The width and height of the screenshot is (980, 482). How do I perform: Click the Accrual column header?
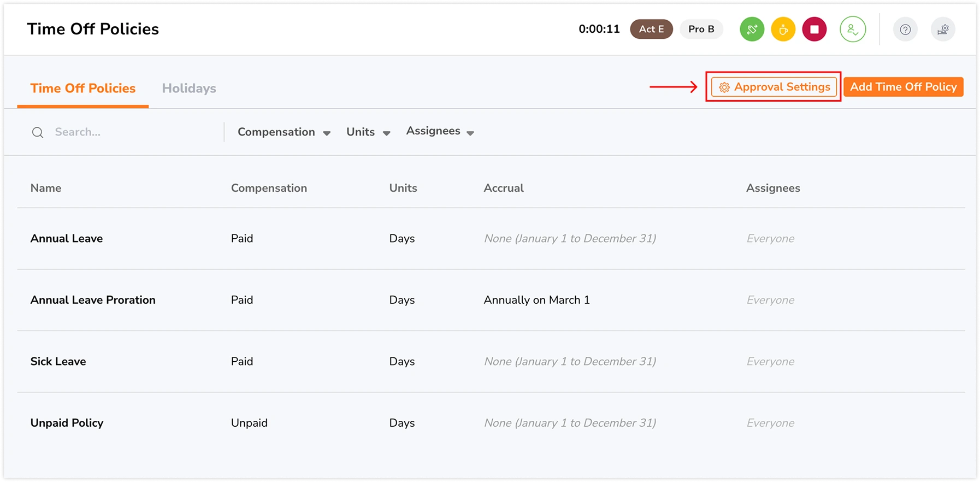504,188
